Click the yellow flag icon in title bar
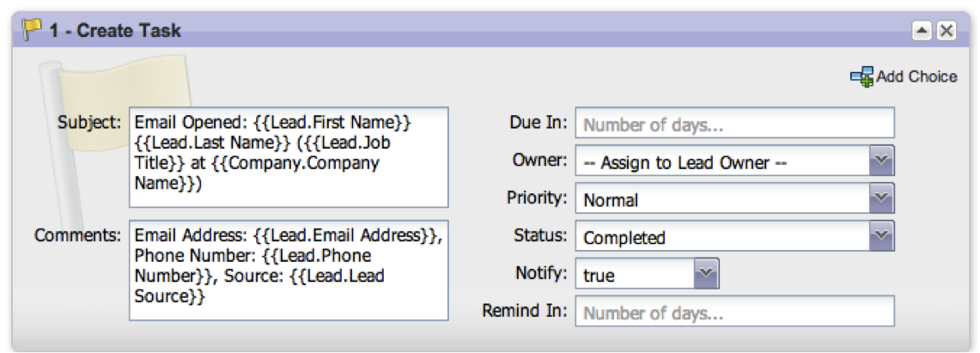Screen dimensions: 980x353 [x=30, y=31]
